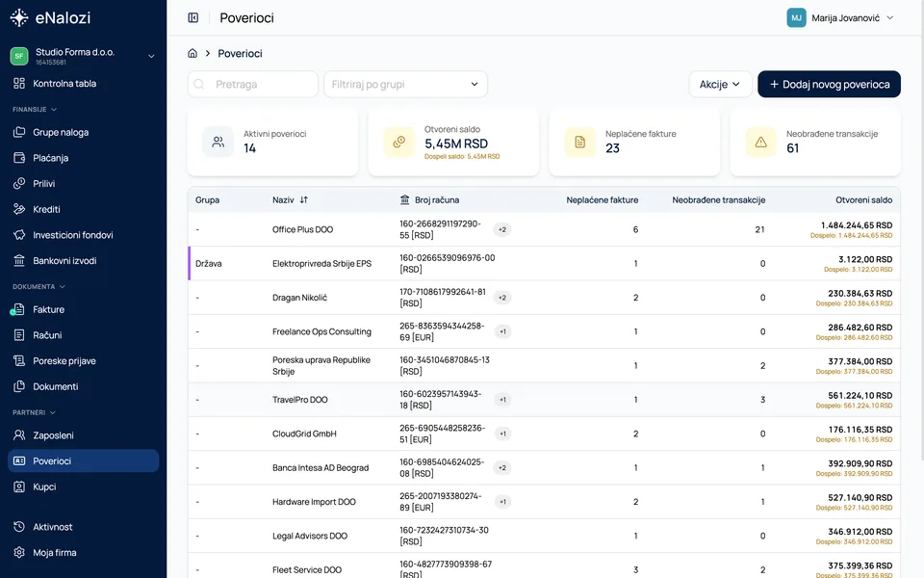
Task: Sort the table by Naziv column
Action: pos(290,200)
